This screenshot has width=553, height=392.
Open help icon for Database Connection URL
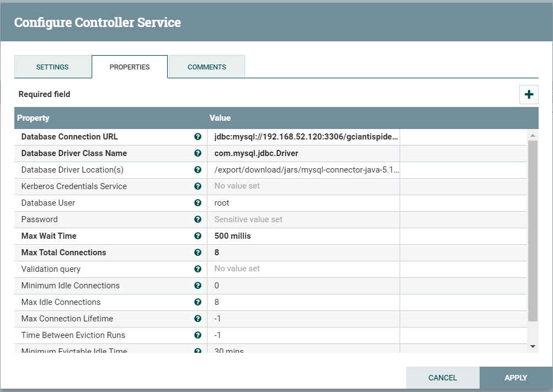coord(198,137)
